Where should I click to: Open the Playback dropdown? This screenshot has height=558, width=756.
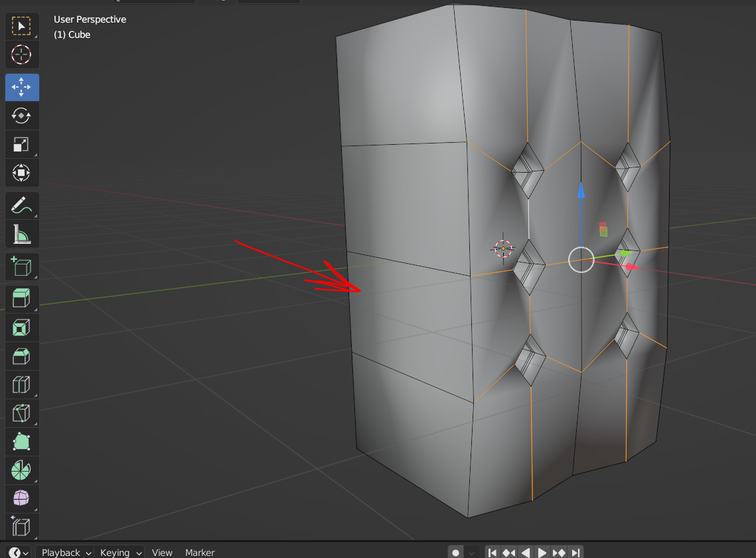coord(64,552)
